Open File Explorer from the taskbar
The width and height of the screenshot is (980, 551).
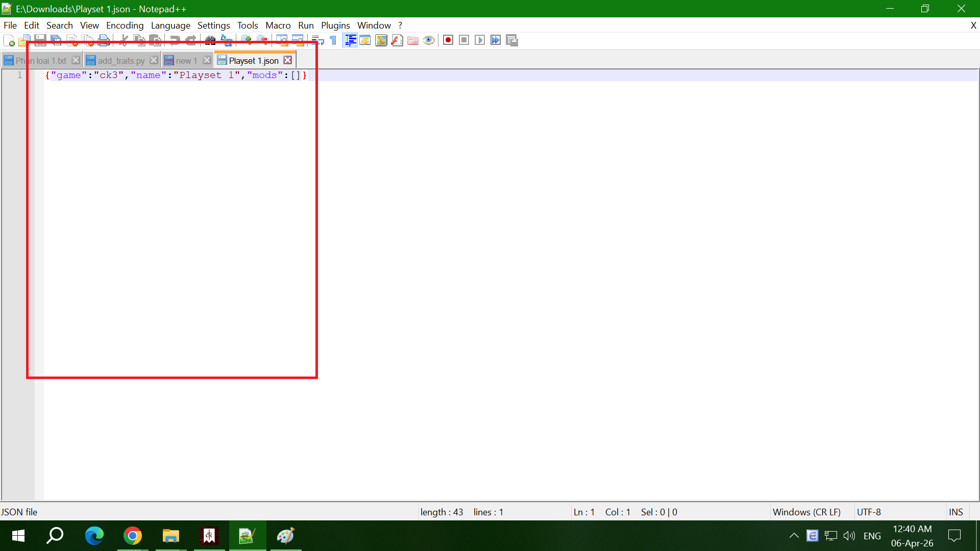point(171,536)
